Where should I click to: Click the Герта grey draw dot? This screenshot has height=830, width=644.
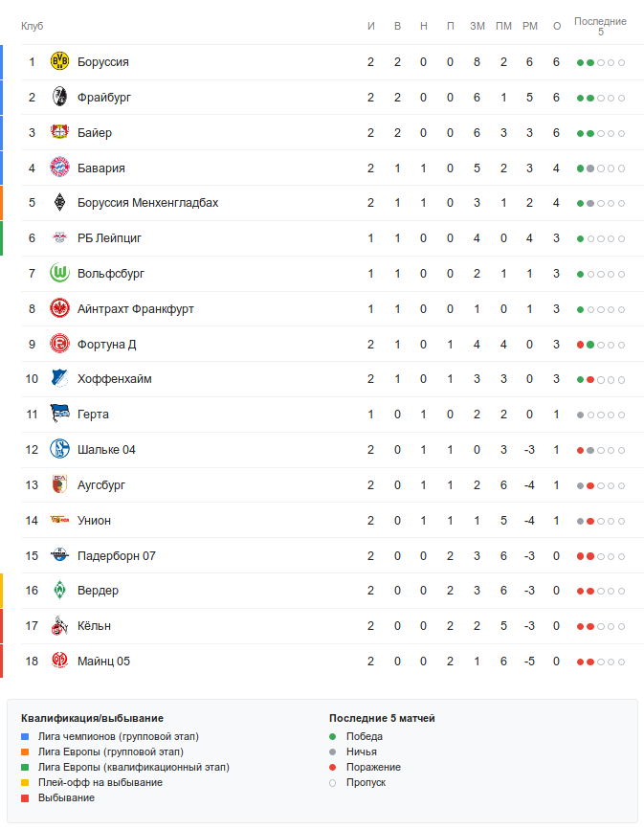pos(581,415)
